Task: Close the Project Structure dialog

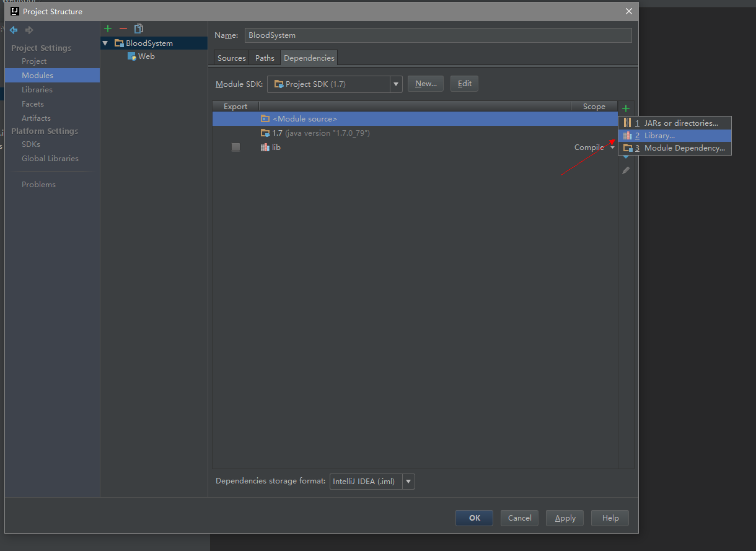Action: tap(628, 11)
